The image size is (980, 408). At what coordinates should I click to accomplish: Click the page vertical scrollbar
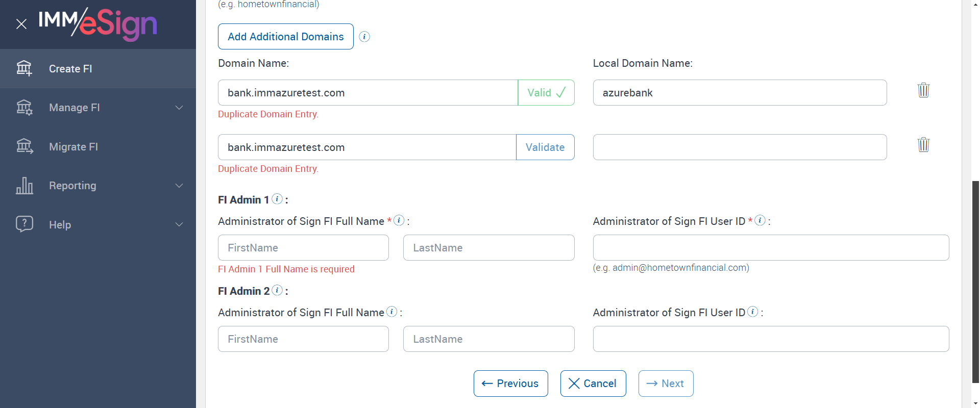pyautogui.click(x=975, y=280)
